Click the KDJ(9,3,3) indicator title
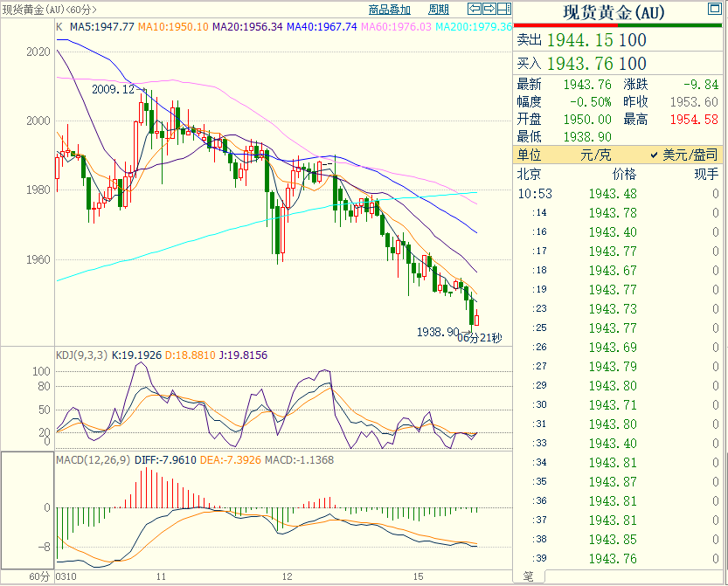 click(x=82, y=355)
